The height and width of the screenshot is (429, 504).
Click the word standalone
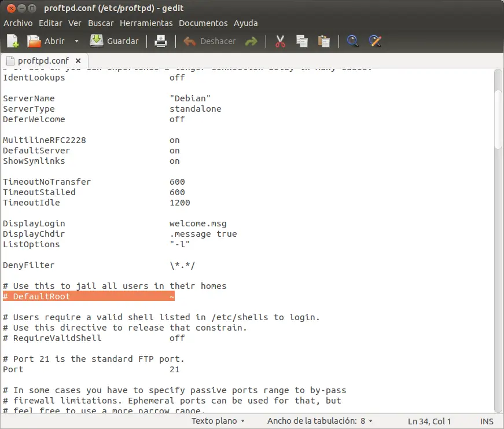click(196, 109)
